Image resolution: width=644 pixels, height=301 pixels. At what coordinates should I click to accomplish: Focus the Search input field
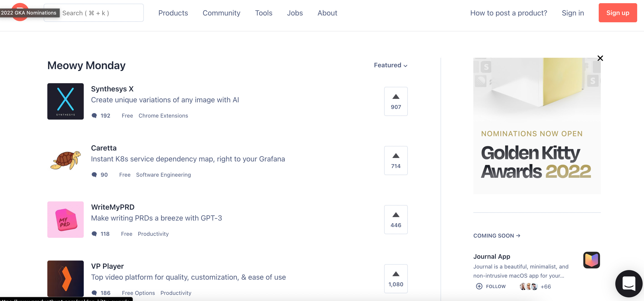pos(100,13)
